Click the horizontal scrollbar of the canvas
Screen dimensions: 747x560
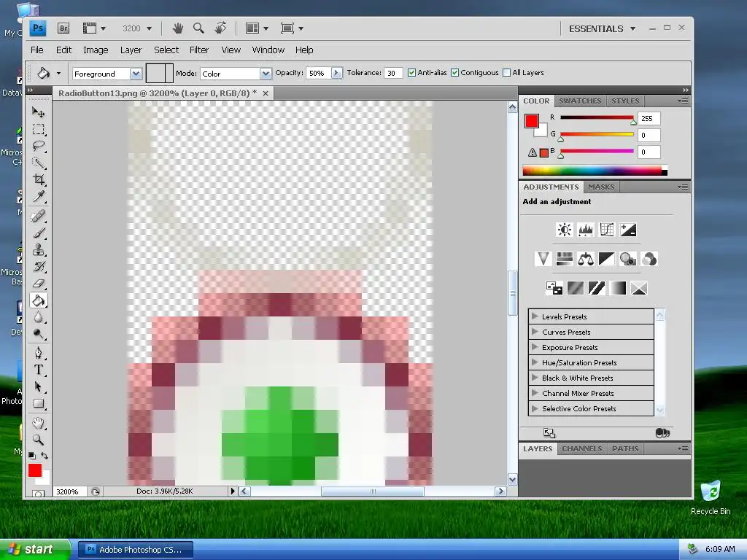pos(372,491)
